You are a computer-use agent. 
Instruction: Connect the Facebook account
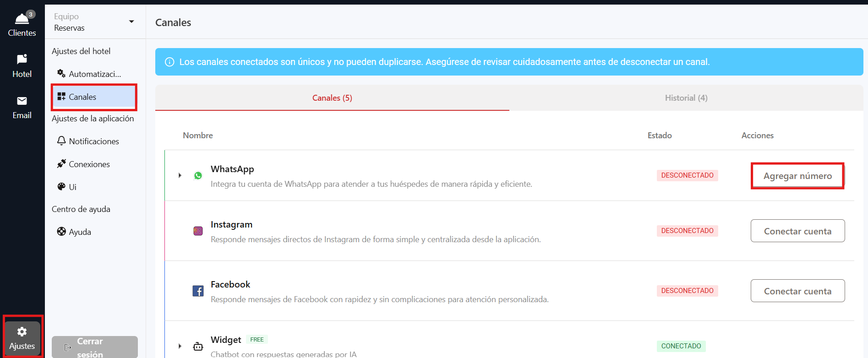pyautogui.click(x=797, y=291)
